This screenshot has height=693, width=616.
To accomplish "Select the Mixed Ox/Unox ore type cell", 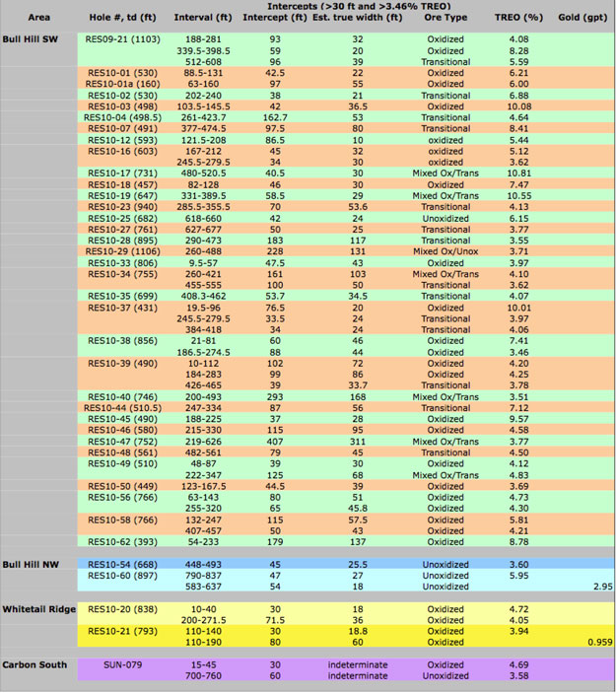I will click(445, 251).
